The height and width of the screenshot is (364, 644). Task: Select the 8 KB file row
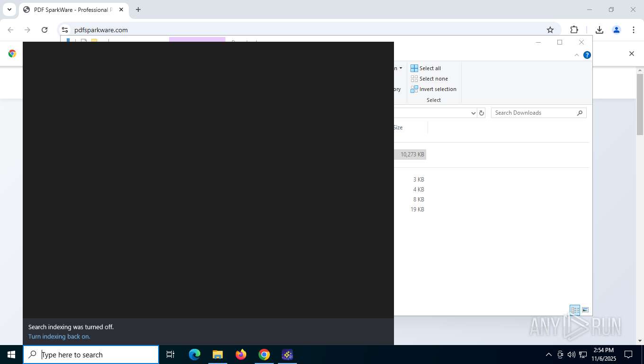coord(419,200)
